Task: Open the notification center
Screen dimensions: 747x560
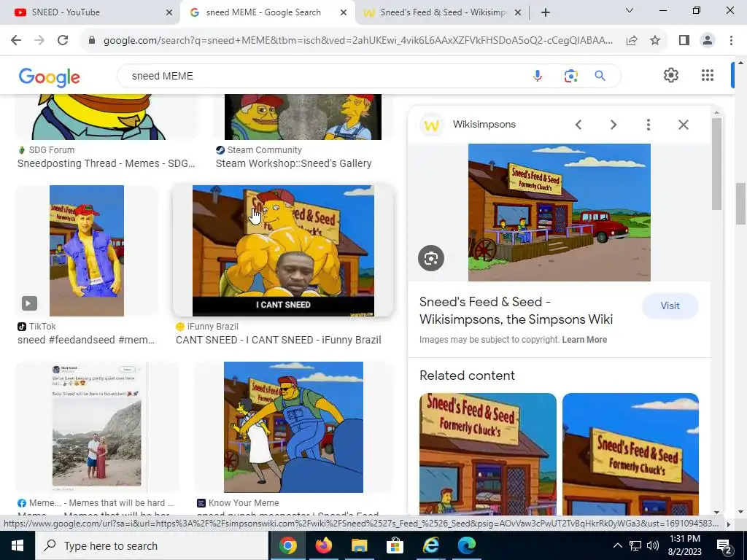Action: 724,545
